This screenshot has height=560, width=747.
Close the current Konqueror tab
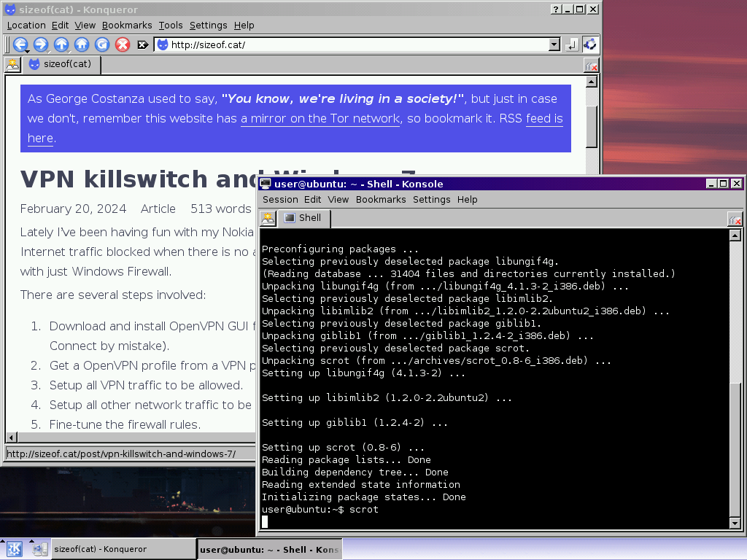pos(591,66)
